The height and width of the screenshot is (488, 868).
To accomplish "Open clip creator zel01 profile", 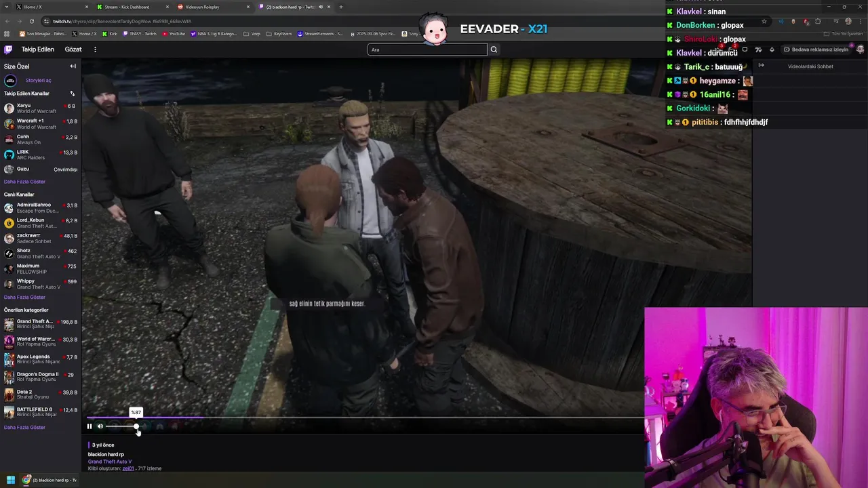I will point(128,468).
